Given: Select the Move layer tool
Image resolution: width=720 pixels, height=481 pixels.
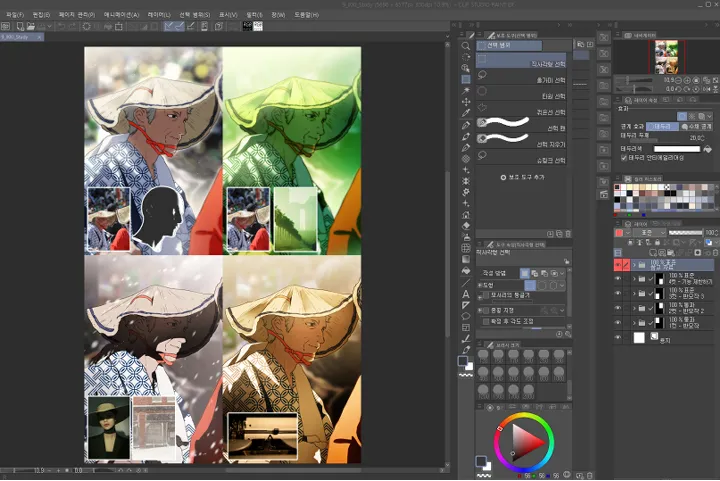Looking at the screenshot, I should (x=466, y=102).
